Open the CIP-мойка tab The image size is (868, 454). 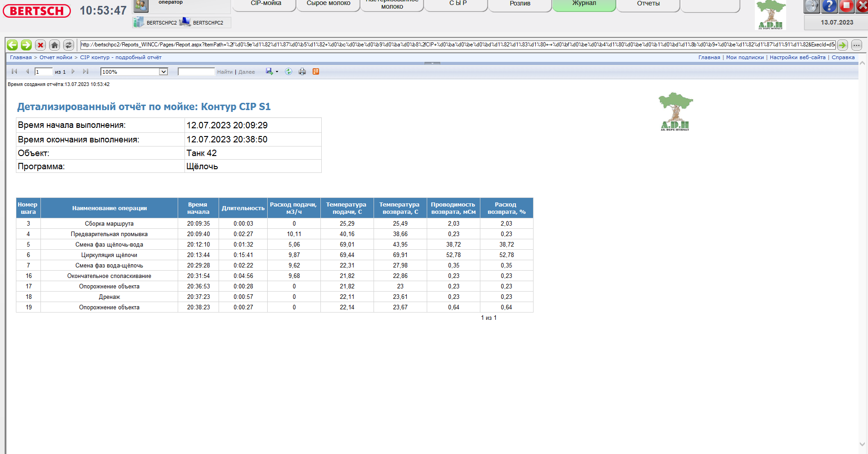[x=266, y=4]
